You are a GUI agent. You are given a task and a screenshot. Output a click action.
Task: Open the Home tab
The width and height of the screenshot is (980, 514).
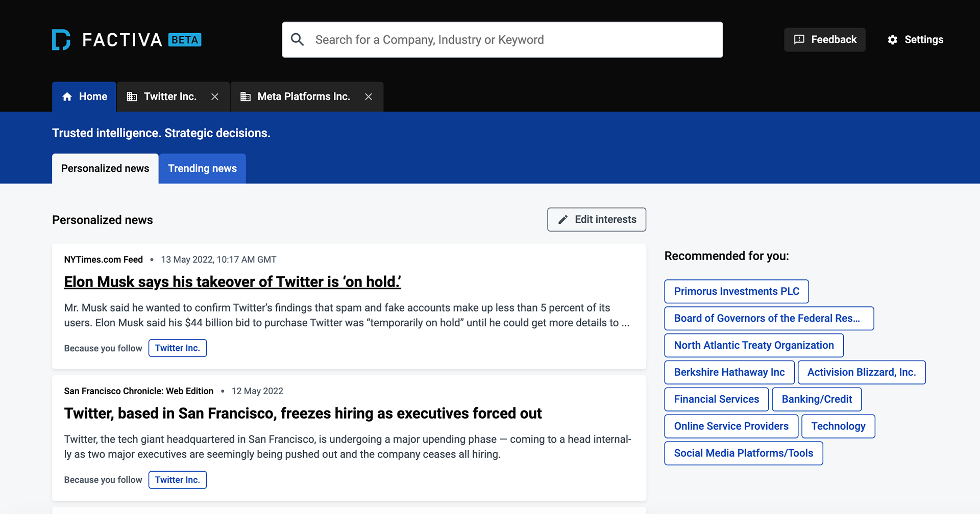coord(84,97)
